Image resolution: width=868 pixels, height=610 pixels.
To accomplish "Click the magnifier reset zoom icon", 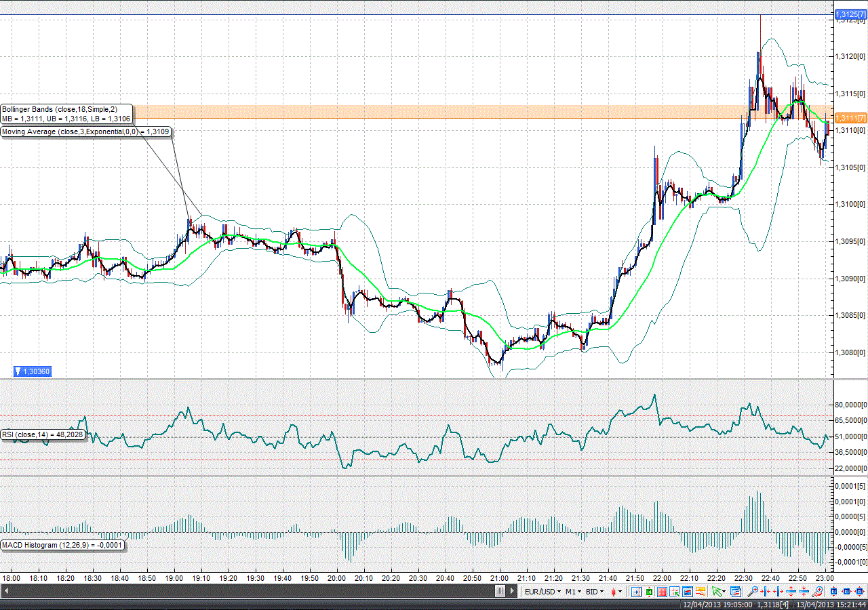I will (x=817, y=592).
